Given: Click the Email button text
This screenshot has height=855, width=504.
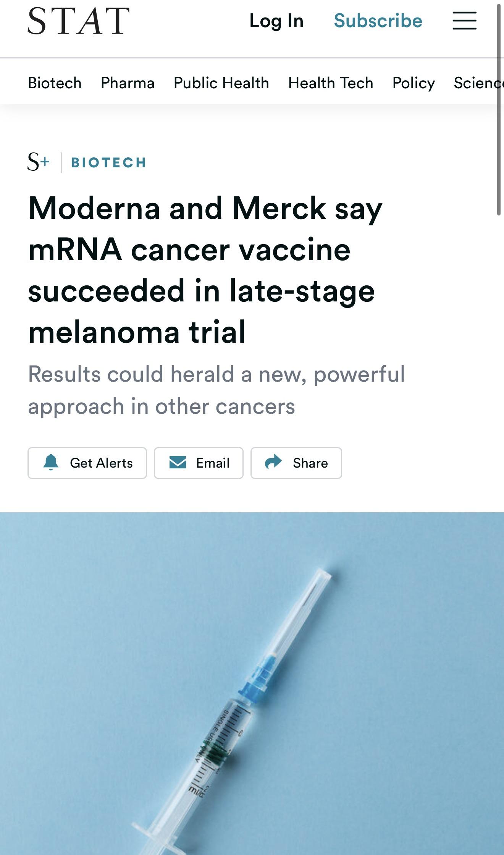Looking at the screenshot, I should pos(213,463).
